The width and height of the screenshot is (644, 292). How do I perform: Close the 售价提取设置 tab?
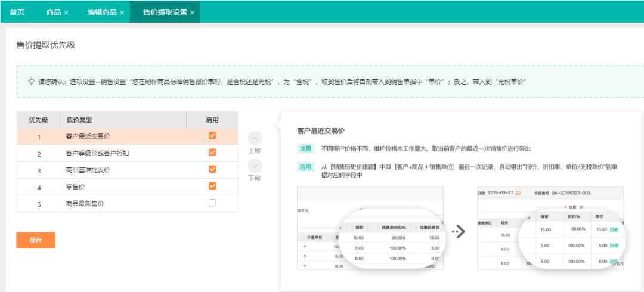[x=193, y=13]
